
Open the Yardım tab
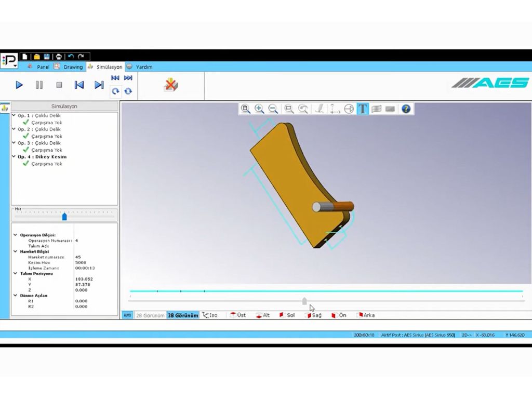pyautogui.click(x=144, y=67)
